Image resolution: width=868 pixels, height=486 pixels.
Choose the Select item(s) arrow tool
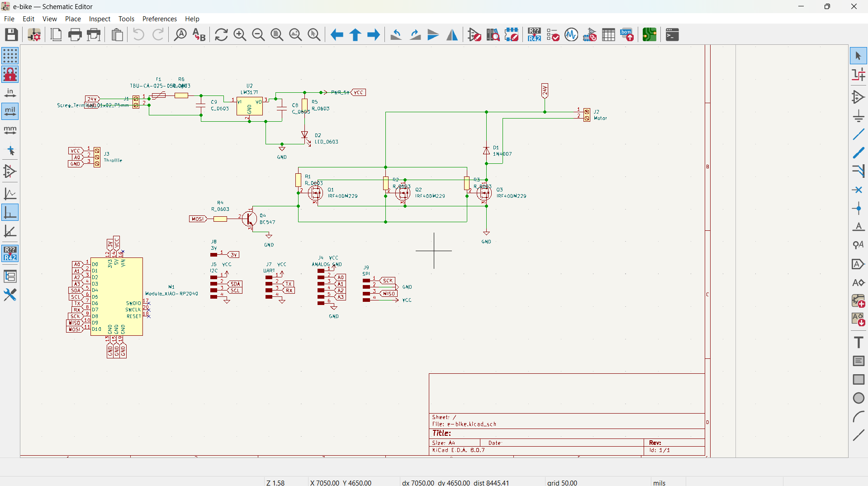(x=858, y=56)
